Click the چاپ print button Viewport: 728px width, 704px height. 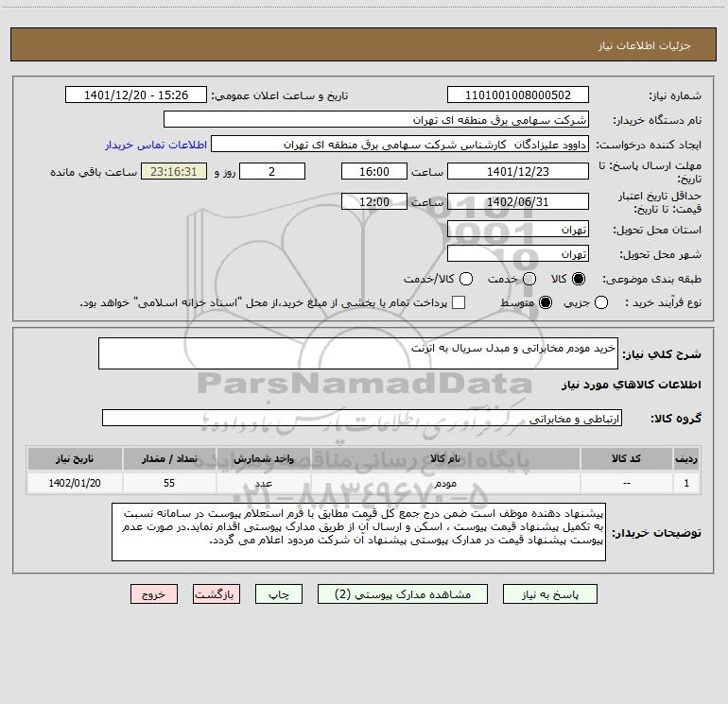pyautogui.click(x=279, y=594)
